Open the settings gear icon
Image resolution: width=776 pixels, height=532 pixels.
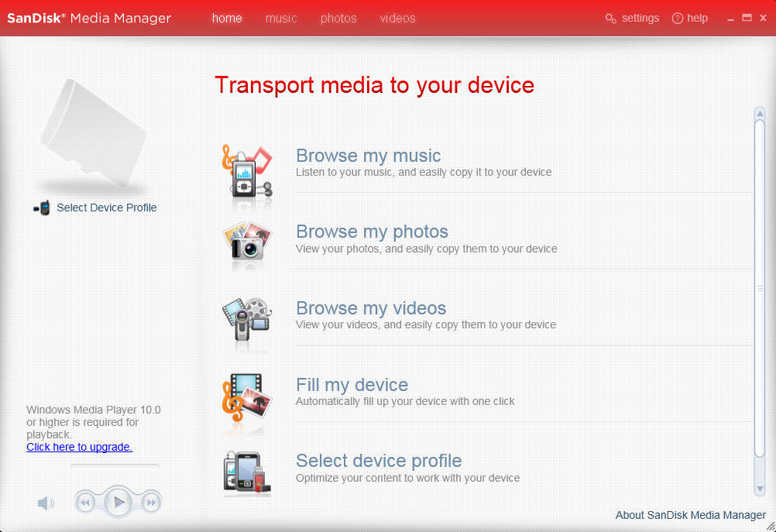coord(611,18)
